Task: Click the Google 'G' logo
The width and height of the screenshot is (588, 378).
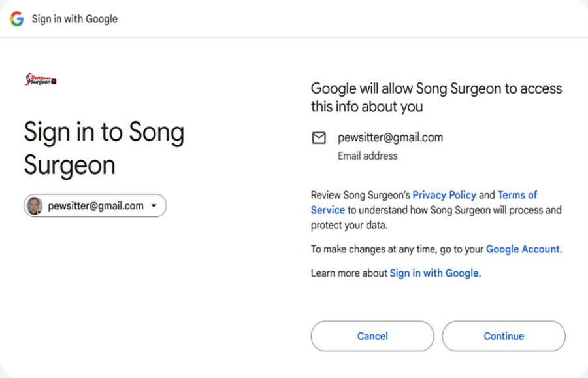Action: point(17,19)
